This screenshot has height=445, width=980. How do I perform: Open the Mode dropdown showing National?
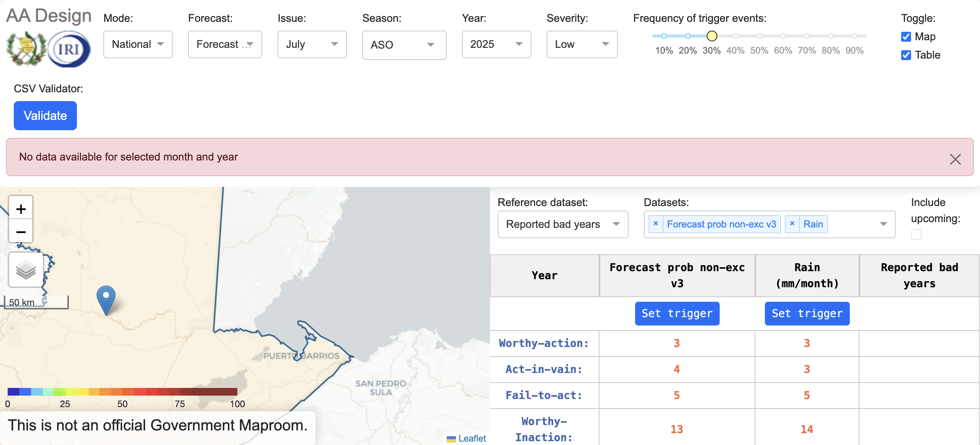(x=138, y=44)
